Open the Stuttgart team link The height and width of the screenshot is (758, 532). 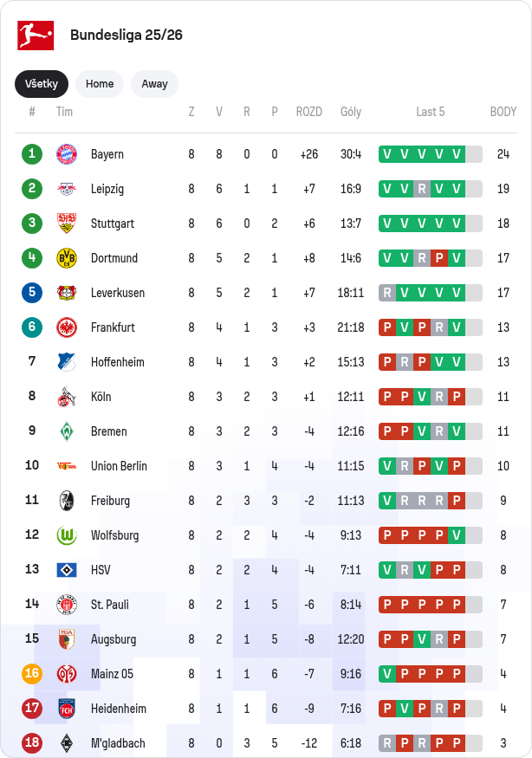112,224
